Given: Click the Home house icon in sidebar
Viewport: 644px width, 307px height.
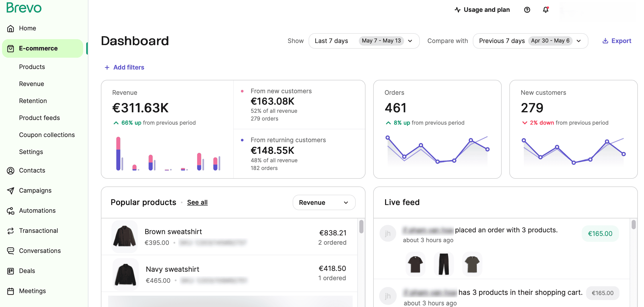Looking at the screenshot, I should click(11, 28).
